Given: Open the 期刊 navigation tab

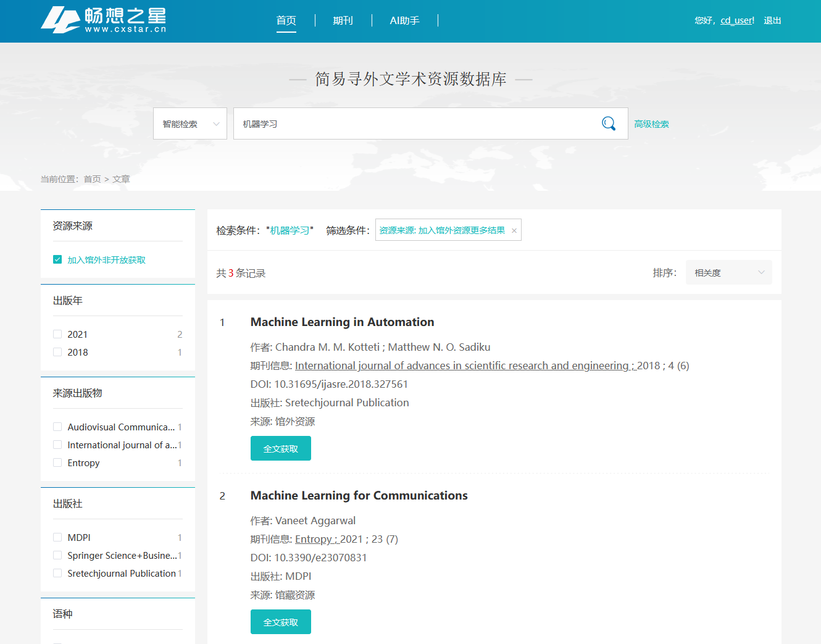Looking at the screenshot, I should coord(343,20).
